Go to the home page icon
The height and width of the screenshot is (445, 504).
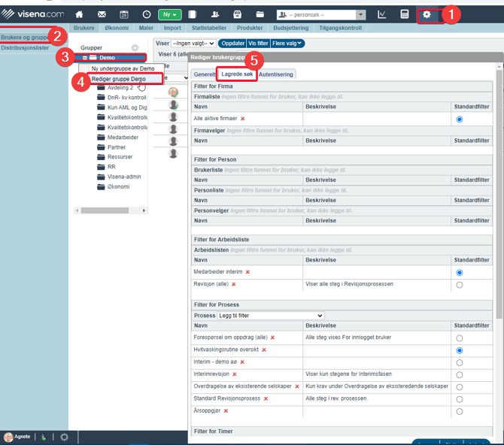click(79, 14)
